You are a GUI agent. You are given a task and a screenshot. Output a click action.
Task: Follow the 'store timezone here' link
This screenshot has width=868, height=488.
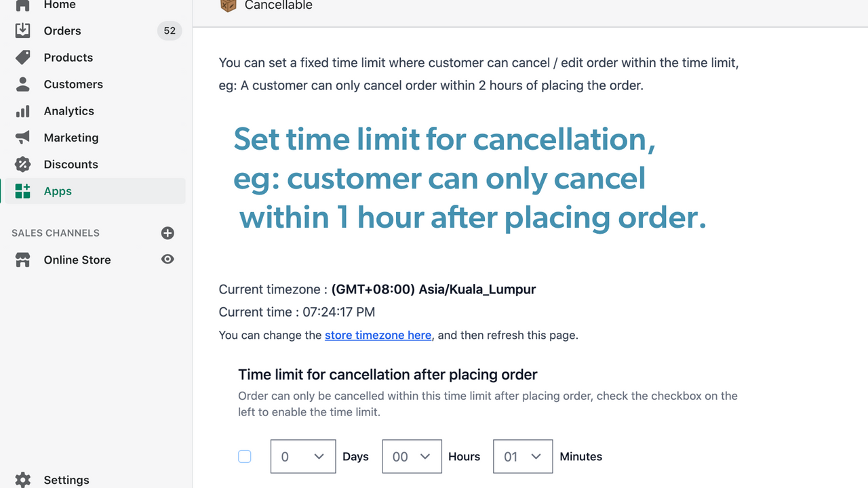(378, 335)
